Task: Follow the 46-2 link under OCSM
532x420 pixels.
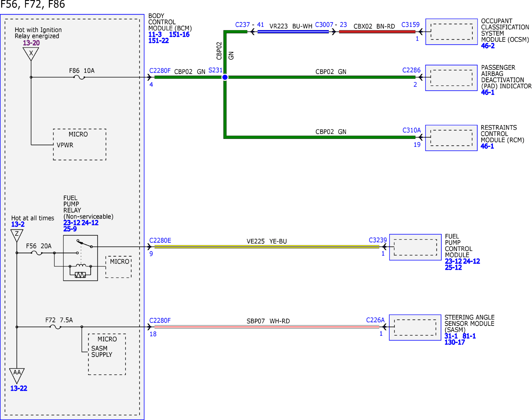Action: 487,46
